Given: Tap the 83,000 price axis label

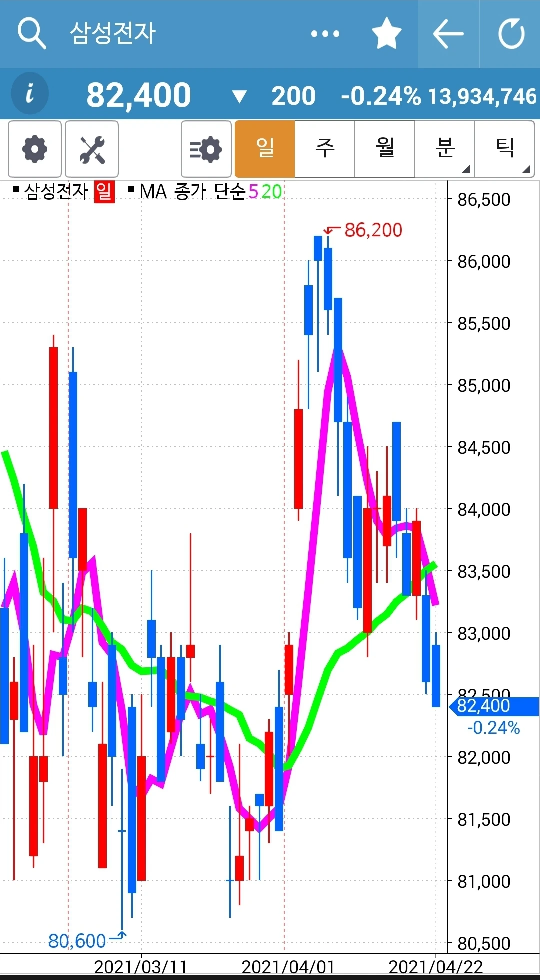Looking at the screenshot, I should pos(484,633).
